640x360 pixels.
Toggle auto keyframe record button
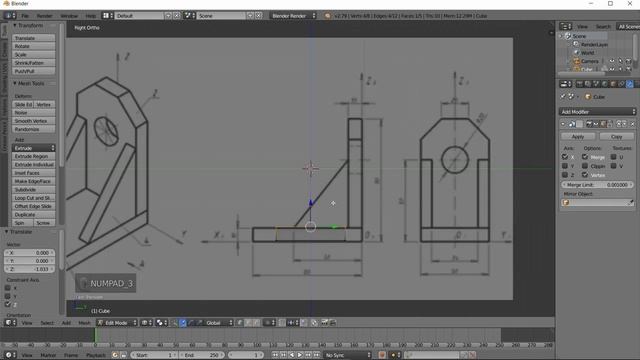[382, 355]
